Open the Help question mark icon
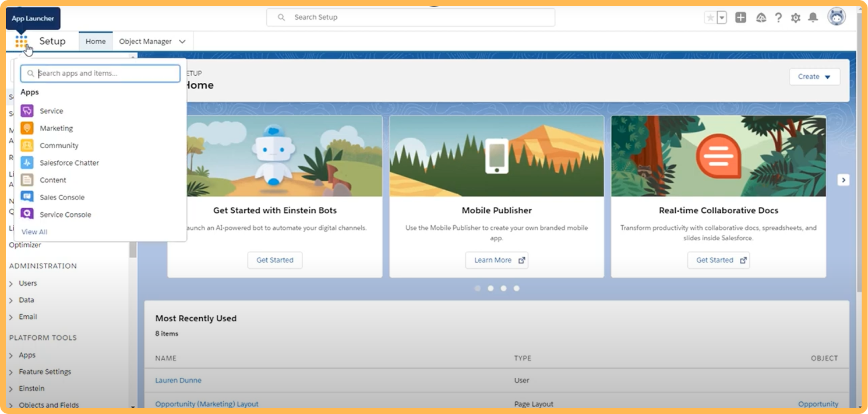 [x=778, y=17]
